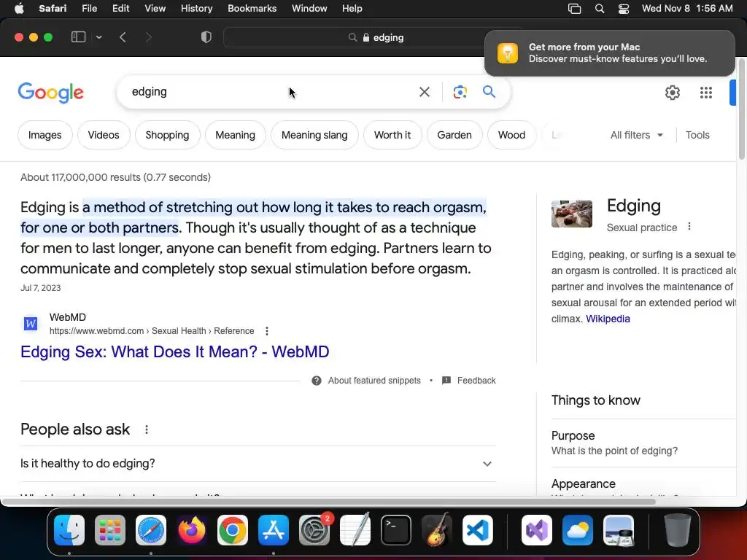Open the Preview app from the Dock
747x560 pixels.
tap(619, 530)
